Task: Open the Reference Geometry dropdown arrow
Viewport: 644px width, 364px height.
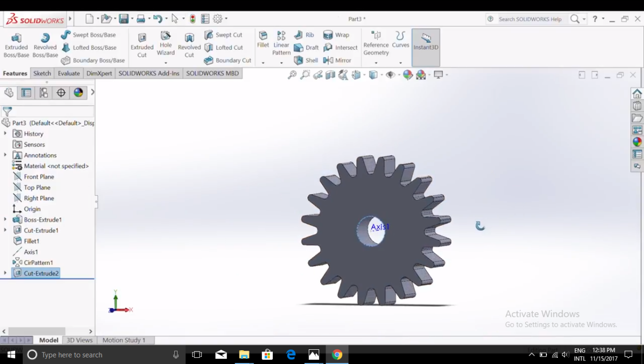Action: click(x=376, y=63)
